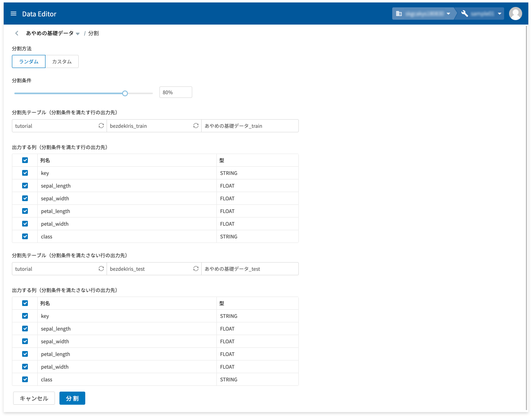Viewport: 532px width, 417px height.
Task: Uncheck sepal_length in the test output table
Action: click(25, 329)
